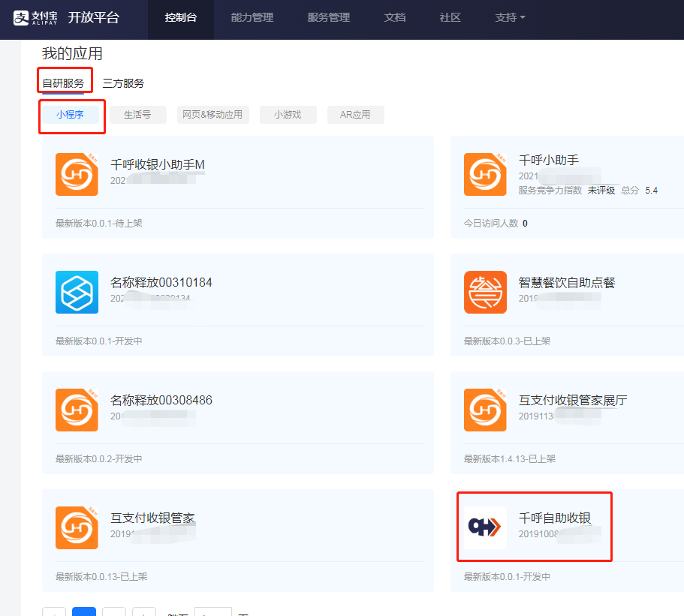This screenshot has width=684, height=616.
Task: Click the 最新版本1.4.13-已上架 status text
Action: pos(510,458)
